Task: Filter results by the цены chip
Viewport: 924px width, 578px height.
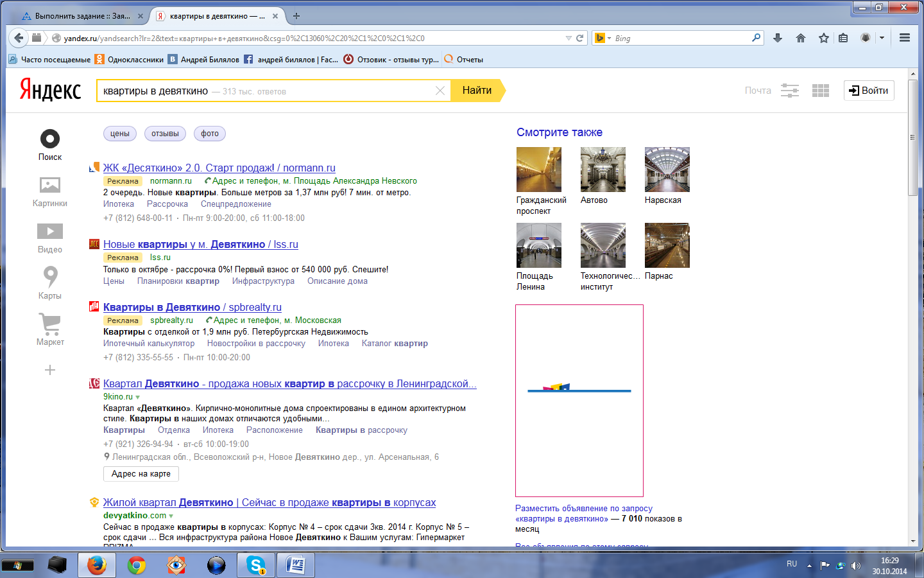Action: pos(120,134)
